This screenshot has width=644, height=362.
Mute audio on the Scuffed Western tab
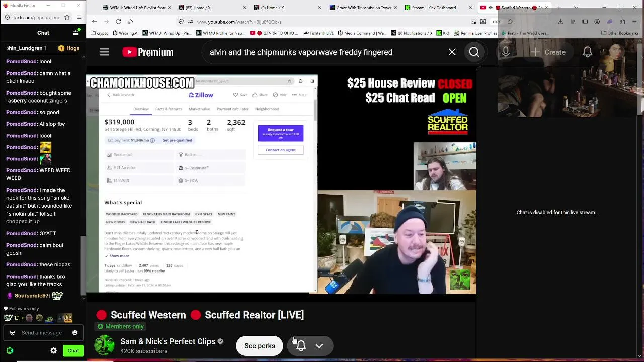[491, 8]
